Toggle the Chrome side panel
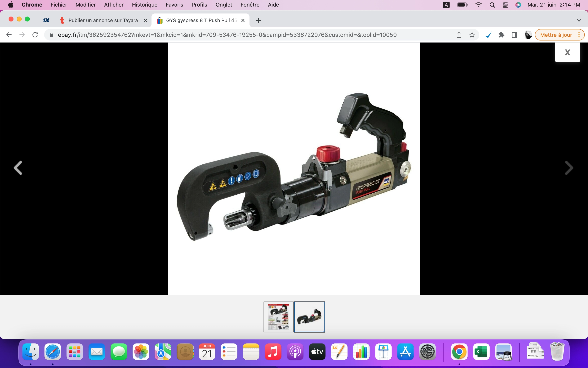588x368 pixels. click(514, 35)
